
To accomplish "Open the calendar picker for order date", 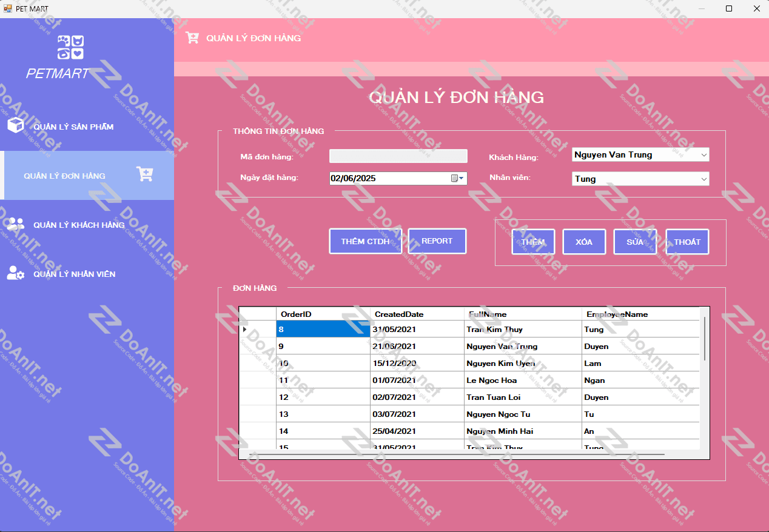I will 457,178.
